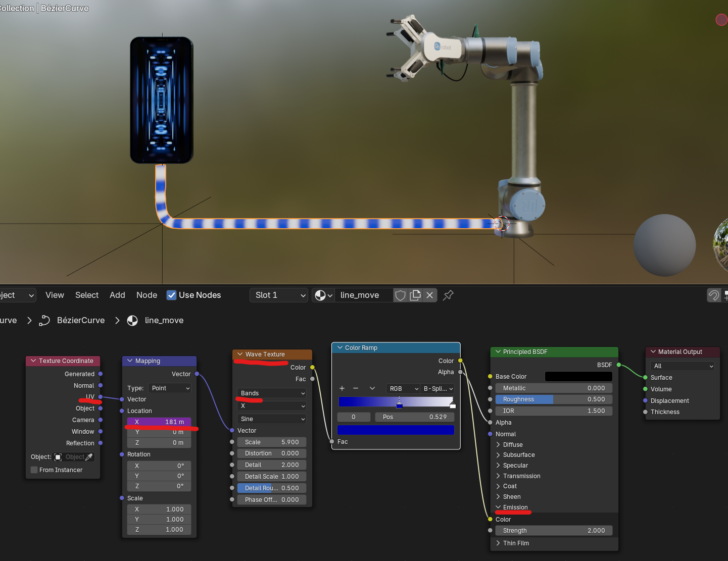Duplicate the line_move material with copy icon
728x561 pixels.
415,295
